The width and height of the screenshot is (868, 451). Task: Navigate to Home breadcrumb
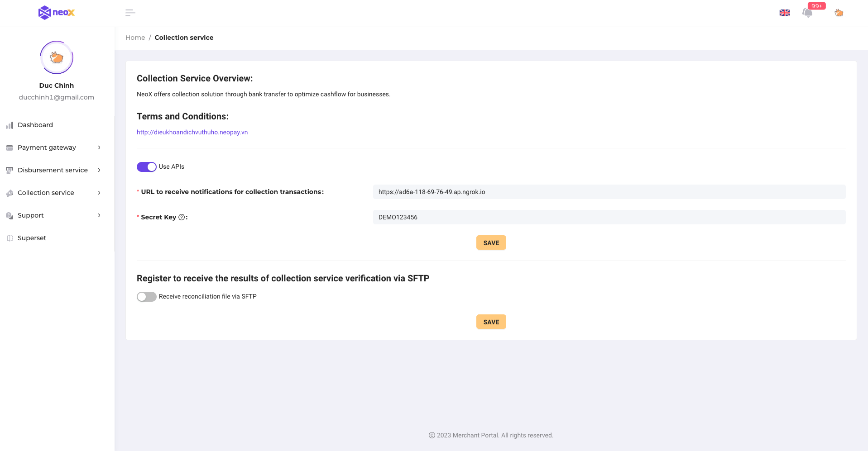pyautogui.click(x=135, y=38)
